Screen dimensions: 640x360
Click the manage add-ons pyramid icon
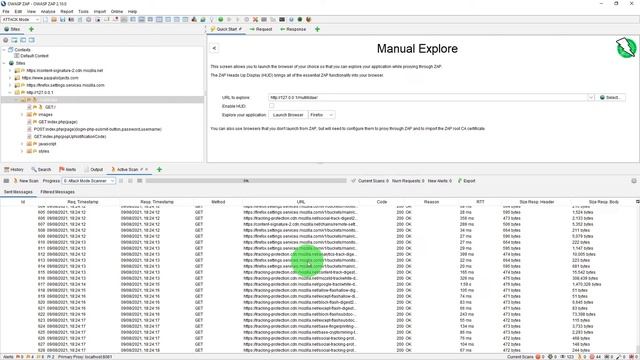[194, 19]
